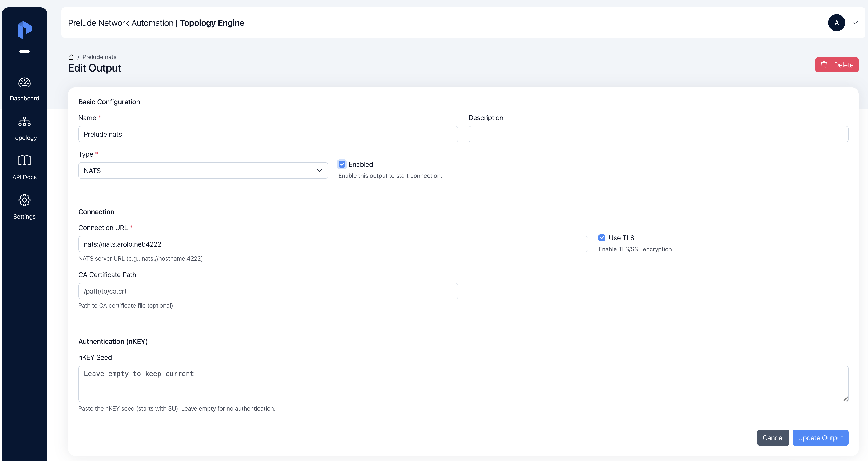Screen dimensions: 868x461
Task: Collapse sidebar using the white bar toggle
Action: click(25, 52)
